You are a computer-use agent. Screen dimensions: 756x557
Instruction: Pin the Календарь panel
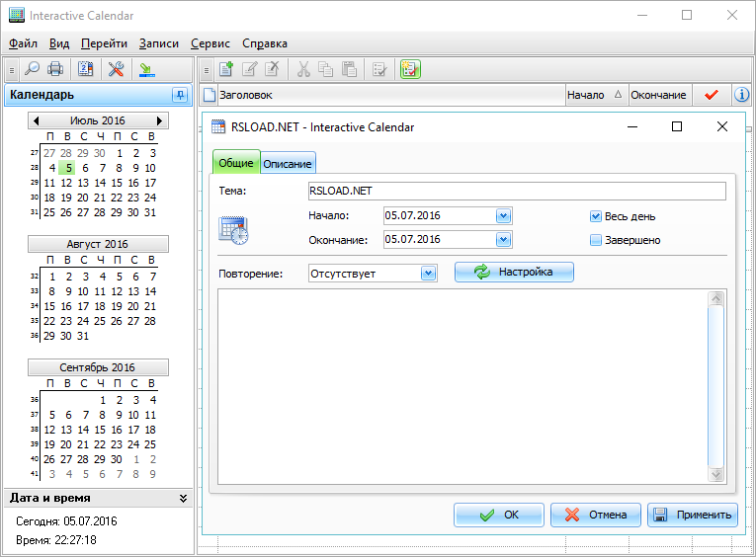tap(180, 95)
